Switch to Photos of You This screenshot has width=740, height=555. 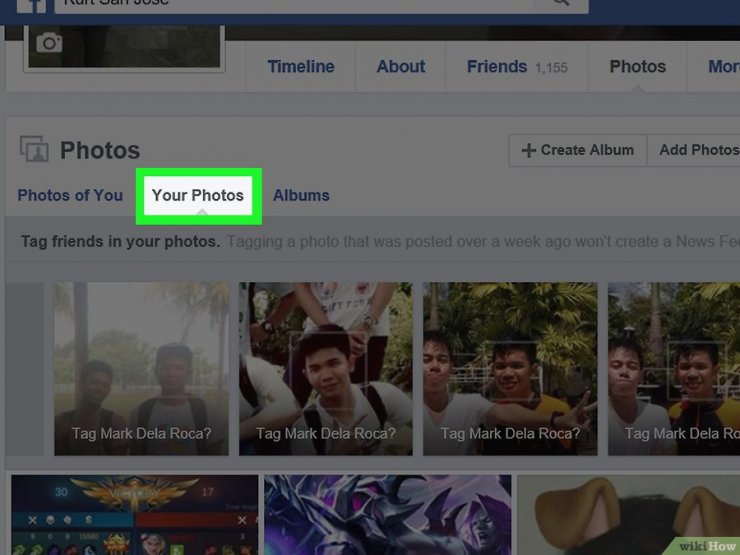(x=70, y=195)
